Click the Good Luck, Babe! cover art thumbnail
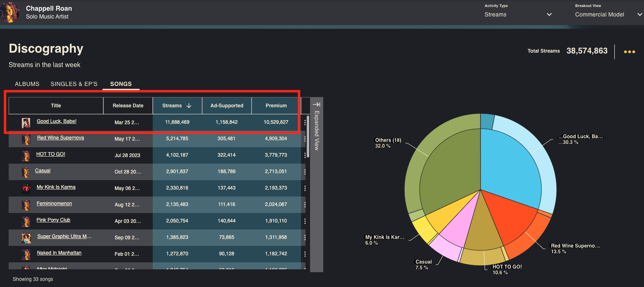The width and height of the screenshot is (644, 287). (26, 123)
